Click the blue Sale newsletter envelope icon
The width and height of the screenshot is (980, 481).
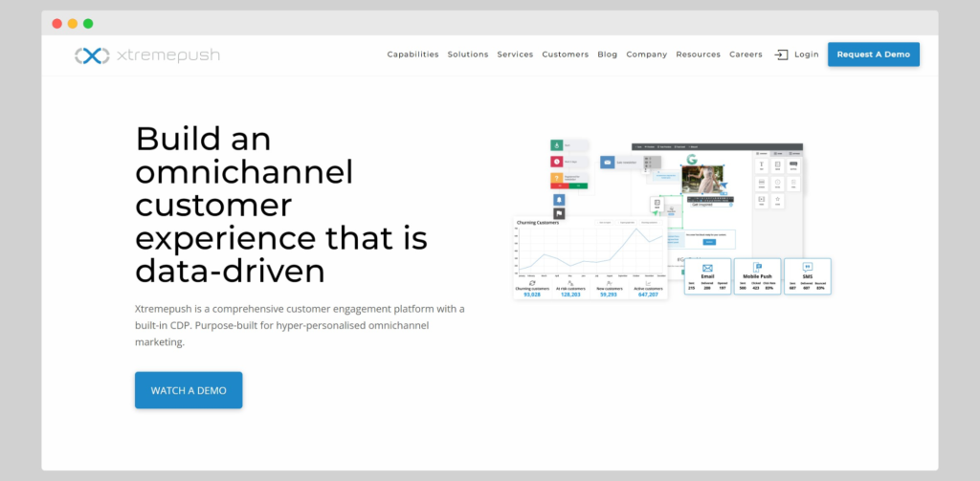click(607, 163)
